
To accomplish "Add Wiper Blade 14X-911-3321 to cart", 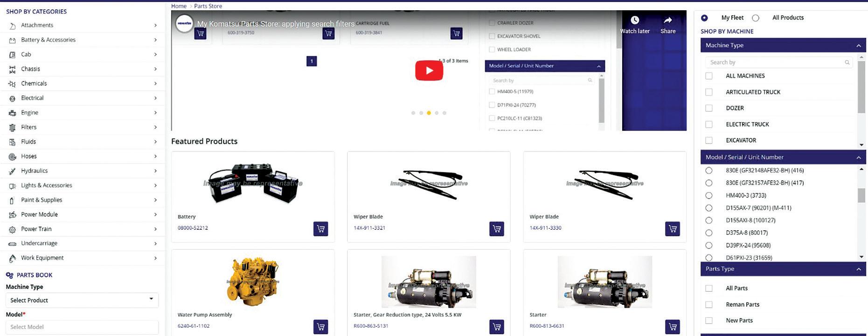I will coord(497,229).
